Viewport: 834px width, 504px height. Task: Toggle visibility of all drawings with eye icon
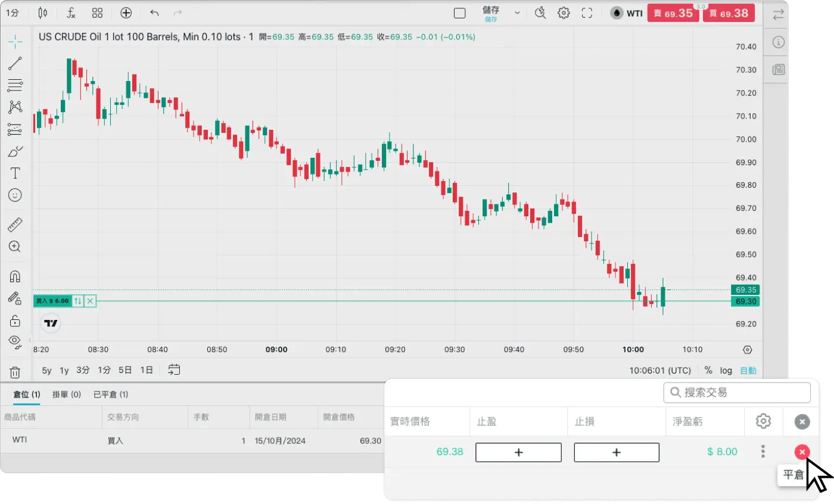coord(15,341)
